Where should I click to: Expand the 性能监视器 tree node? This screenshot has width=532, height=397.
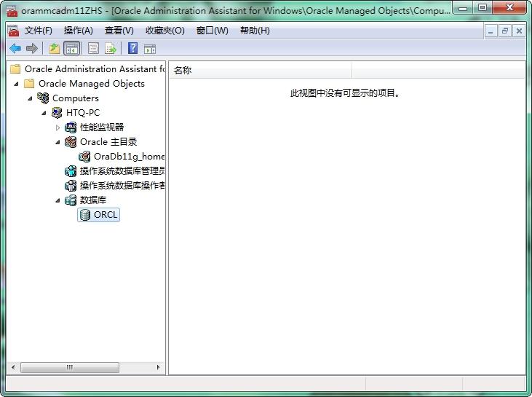(57, 127)
